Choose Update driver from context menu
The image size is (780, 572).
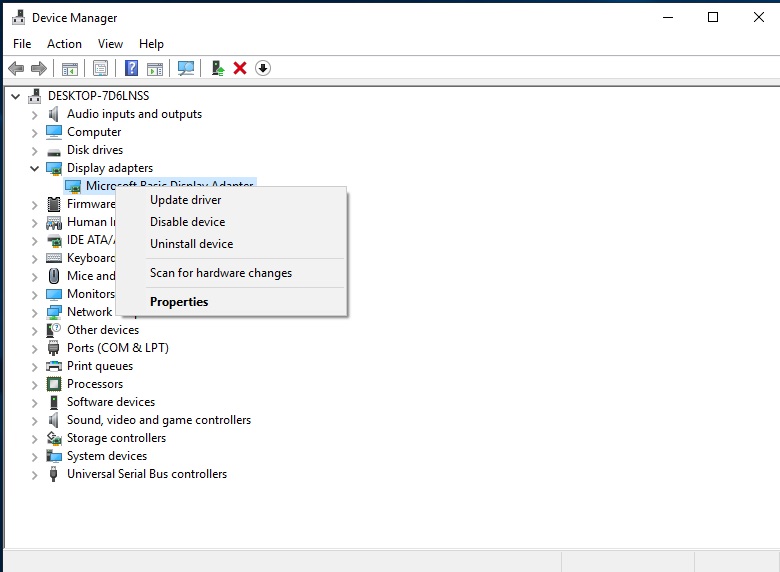click(x=185, y=200)
